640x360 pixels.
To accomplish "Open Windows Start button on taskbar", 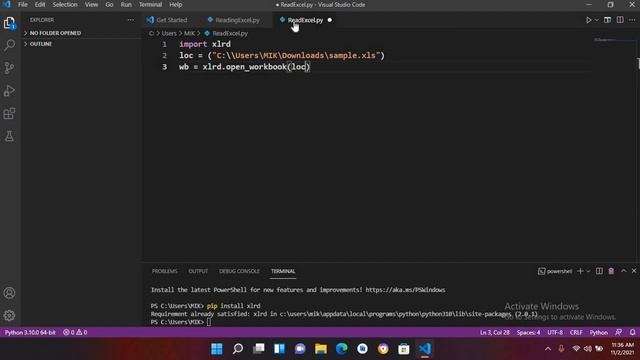I will pos(217,349).
